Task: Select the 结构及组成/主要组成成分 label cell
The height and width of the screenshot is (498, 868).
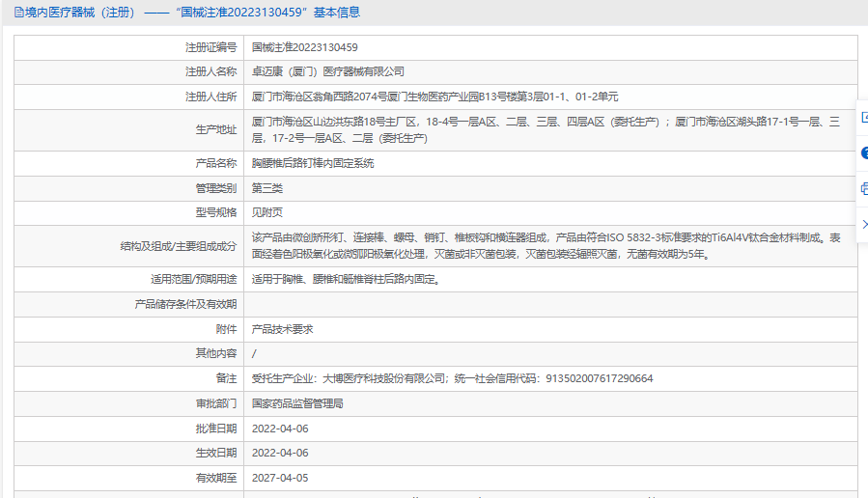Action: [129, 246]
